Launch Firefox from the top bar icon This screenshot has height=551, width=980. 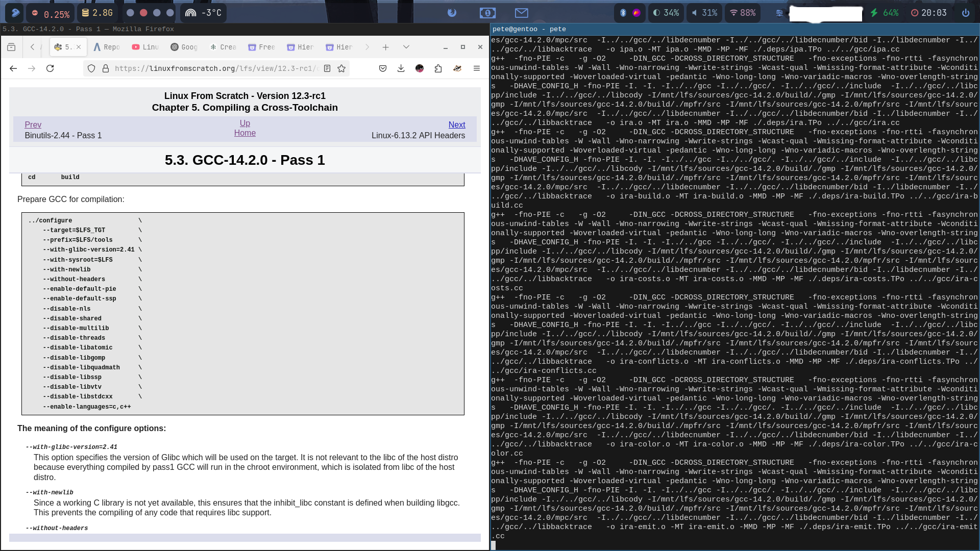click(x=452, y=13)
